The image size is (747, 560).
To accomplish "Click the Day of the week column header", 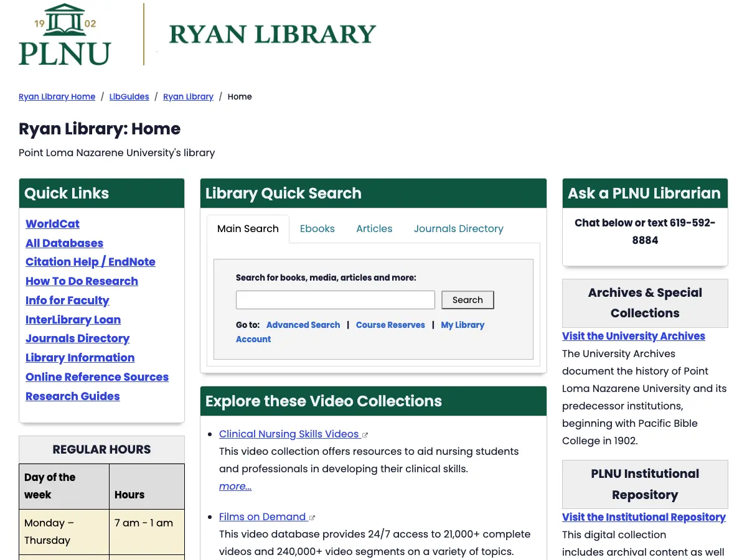I will (x=64, y=487).
